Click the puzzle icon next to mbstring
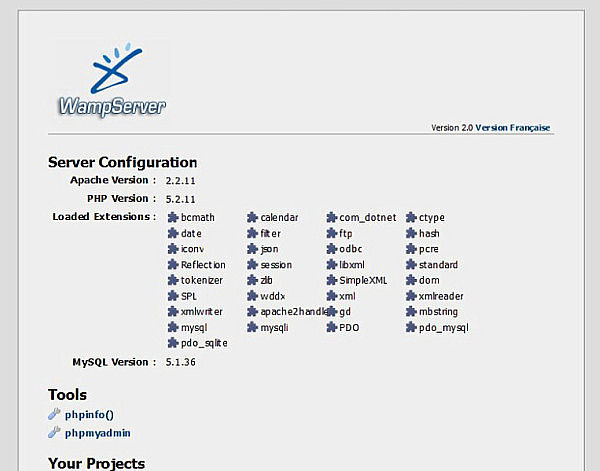Image resolution: width=600 pixels, height=471 pixels. coord(411,312)
